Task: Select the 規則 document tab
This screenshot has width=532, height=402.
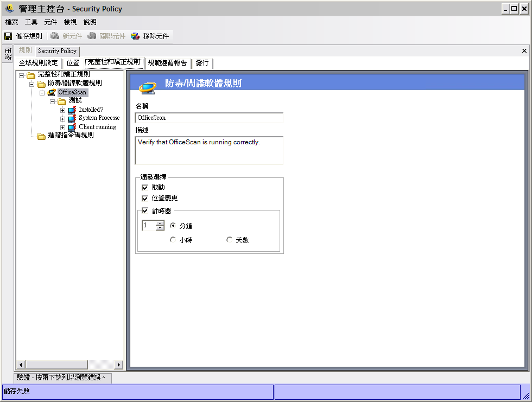Action: point(25,51)
